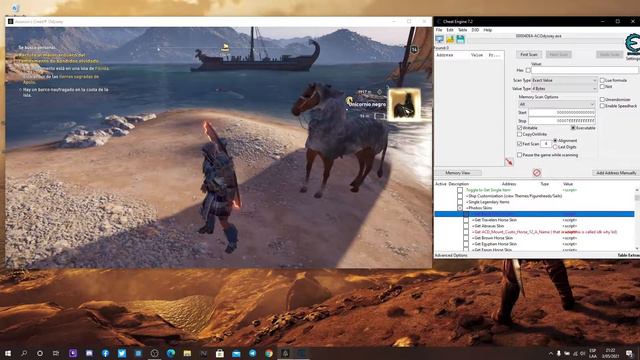The image size is (640, 360).
Task: Open Cheat Engine Settings logo
Action: pyautogui.click(x=632, y=44)
